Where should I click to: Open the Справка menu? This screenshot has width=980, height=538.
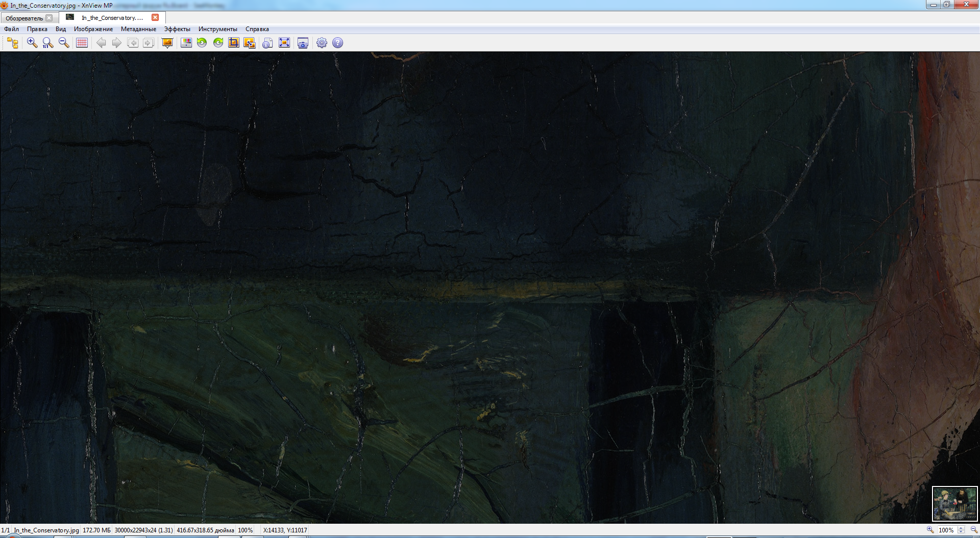pyautogui.click(x=257, y=29)
